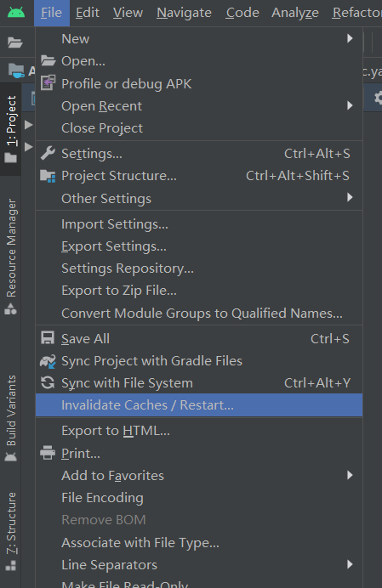Click the gear icon at panel right edge
This screenshot has width=382, height=588.
378,99
